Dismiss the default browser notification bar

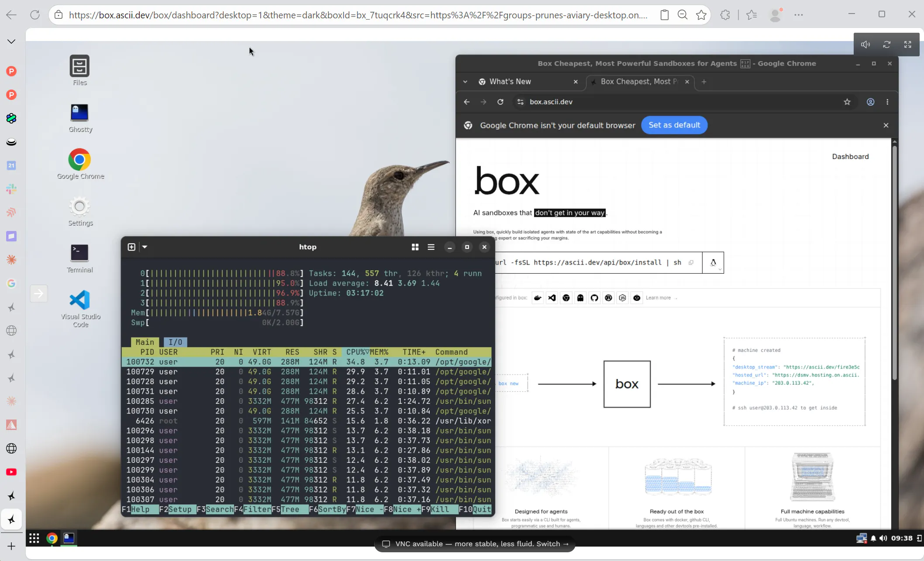tap(886, 125)
